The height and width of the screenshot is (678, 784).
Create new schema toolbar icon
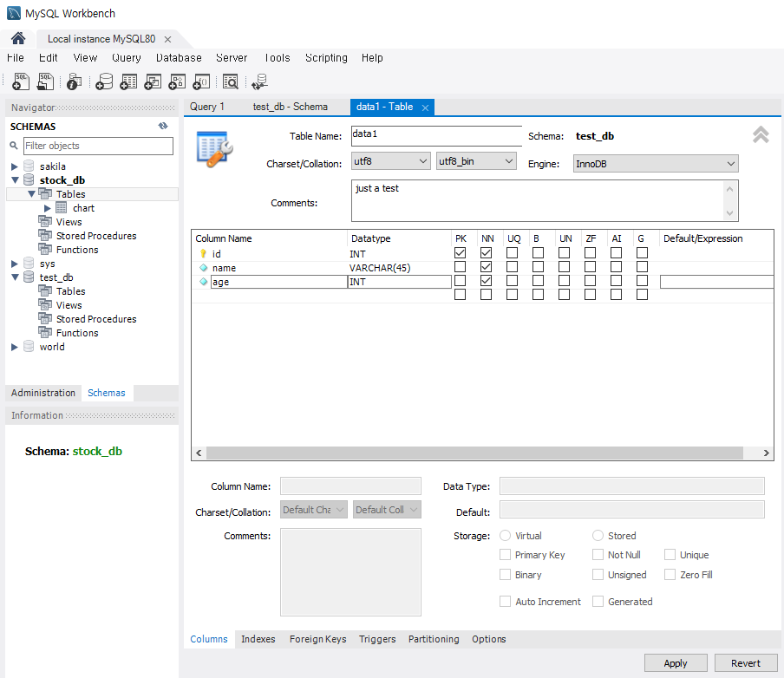tap(104, 81)
